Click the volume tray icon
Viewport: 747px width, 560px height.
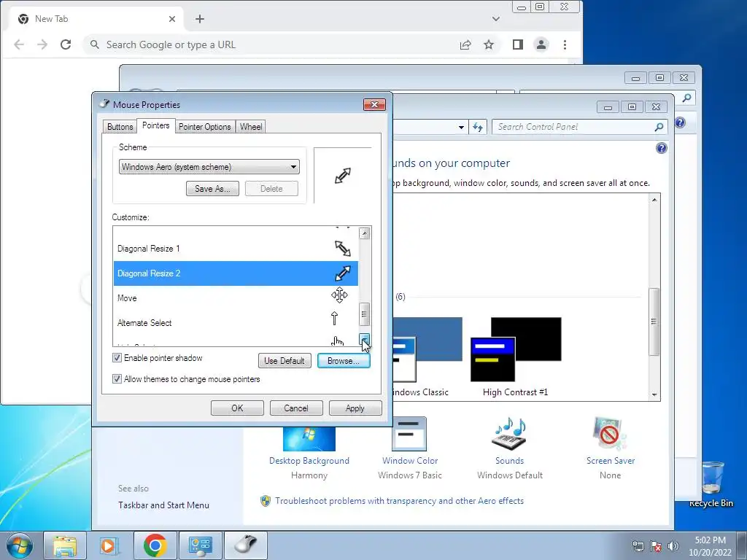coord(673,546)
